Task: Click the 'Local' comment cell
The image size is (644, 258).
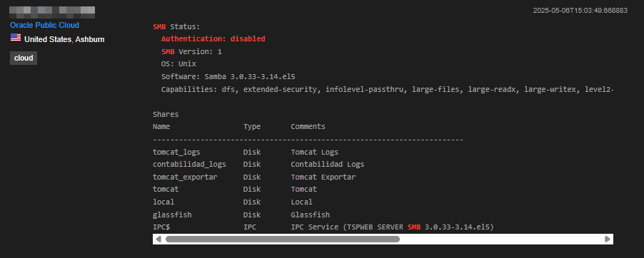Action: 301,202
